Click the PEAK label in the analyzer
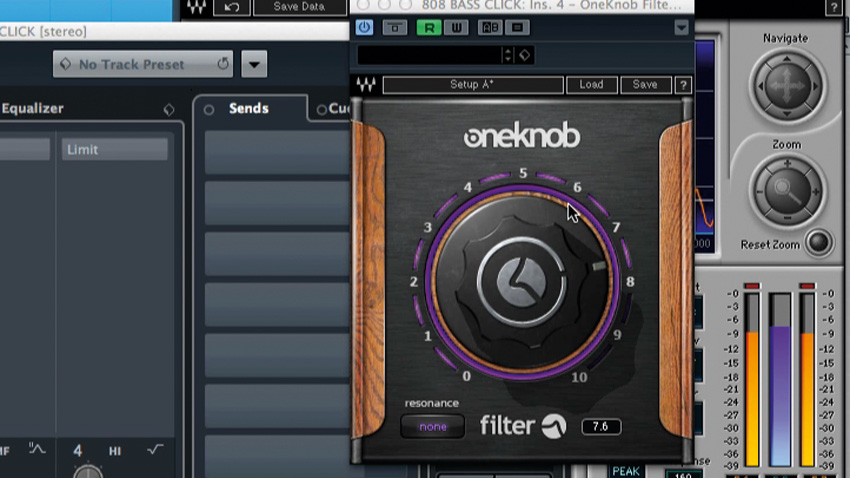Screen dimensions: 850x478 pos(626,471)
